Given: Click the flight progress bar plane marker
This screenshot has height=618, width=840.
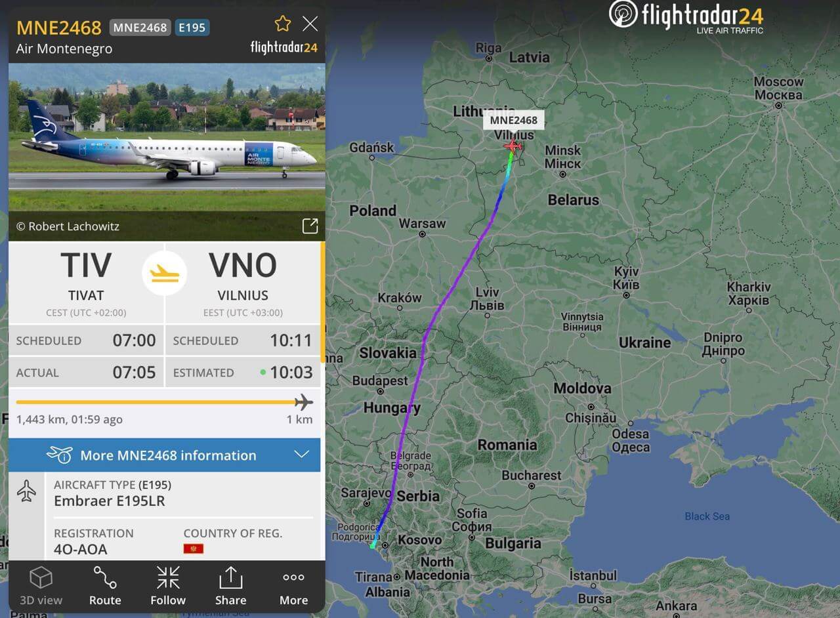Looking at the screenshot, I should [303, 402].
